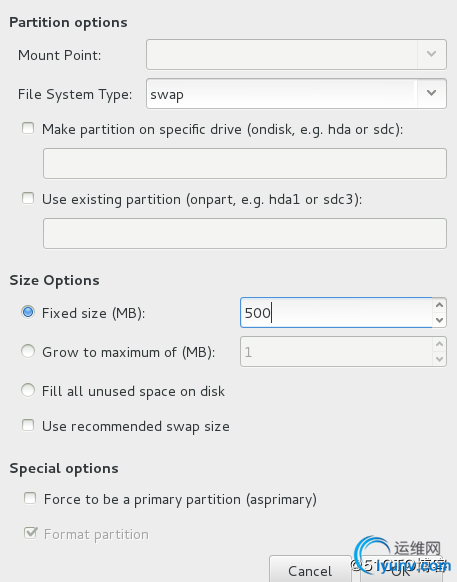Toggle the Format partition checkbox
This screenshot has height=582, width=457.
pos(30,533)
